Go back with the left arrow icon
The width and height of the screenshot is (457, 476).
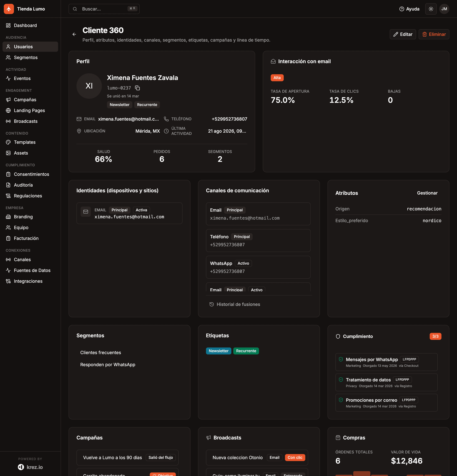pyautogui.click(x=74, y=34)
